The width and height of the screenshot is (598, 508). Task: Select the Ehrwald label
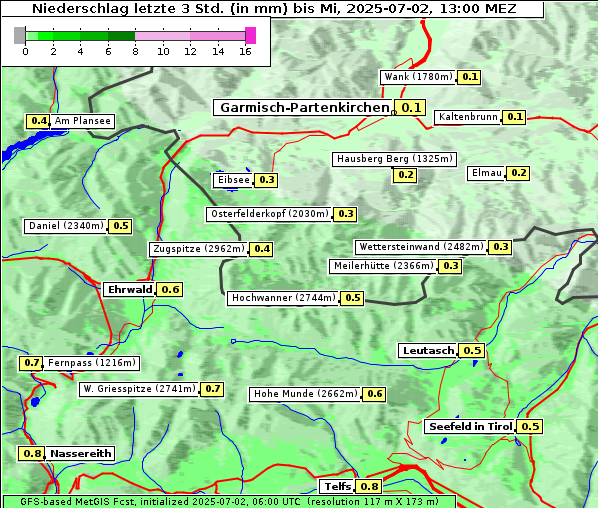130,290
